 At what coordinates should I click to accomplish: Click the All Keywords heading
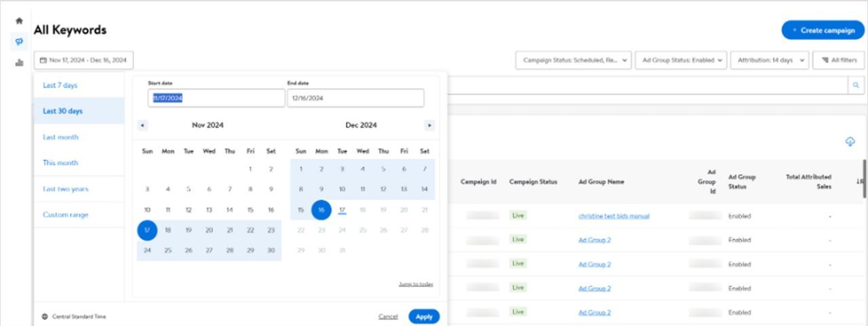[70, 30]
